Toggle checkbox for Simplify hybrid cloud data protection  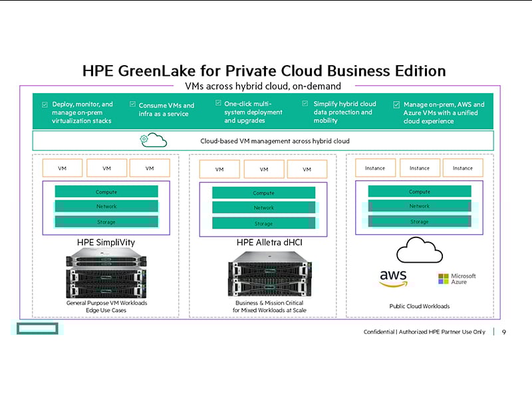pyautogui.click(x=305, y=103)
